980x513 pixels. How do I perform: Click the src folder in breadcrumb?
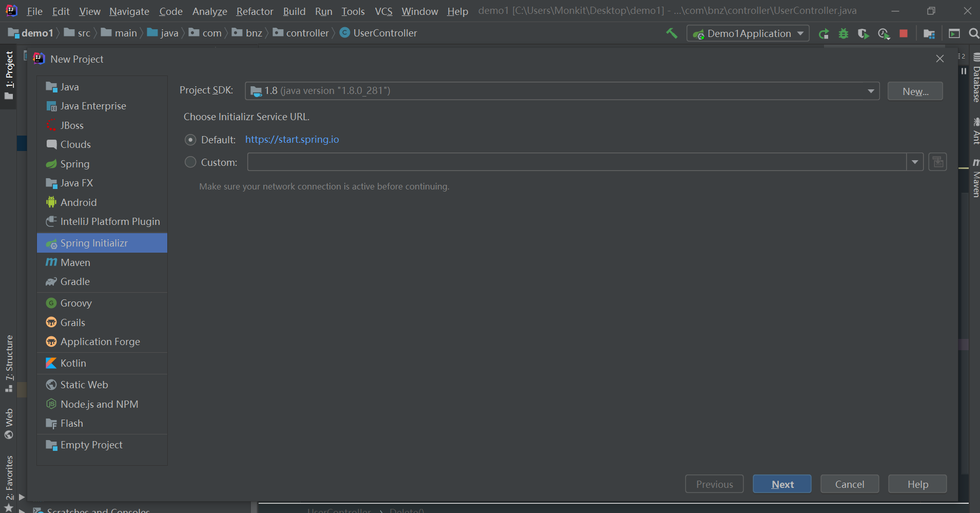pos(77,33)
